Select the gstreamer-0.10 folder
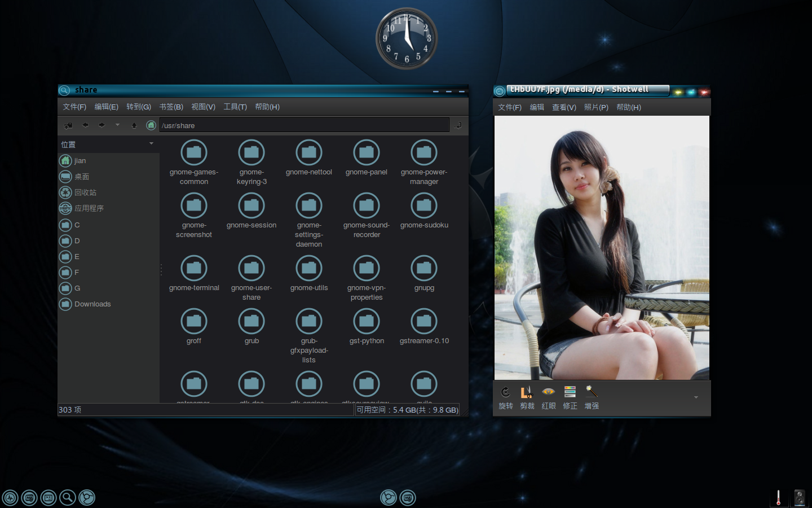The height and width of the screenshot is (508, 812). click(x=424, y=327)
